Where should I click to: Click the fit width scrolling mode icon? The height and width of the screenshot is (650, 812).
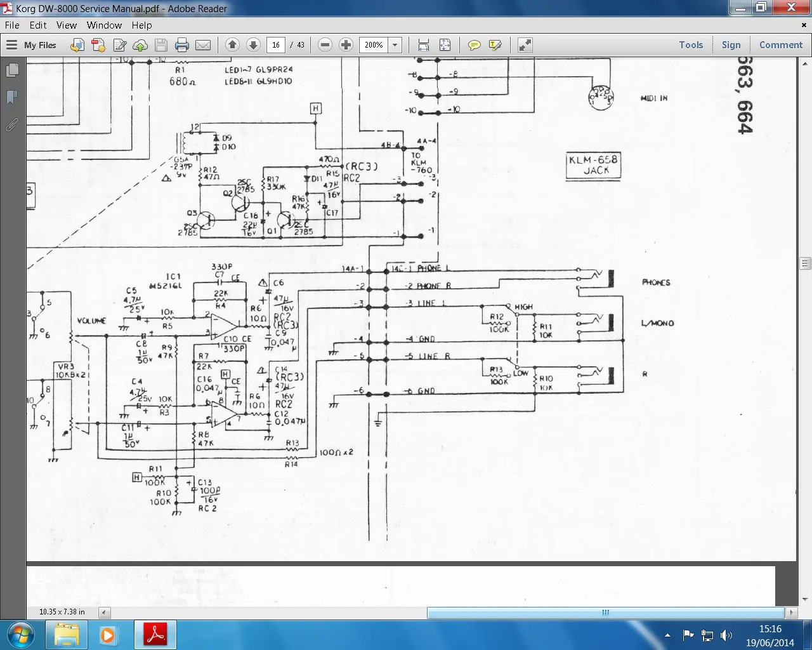click(424, 45)
